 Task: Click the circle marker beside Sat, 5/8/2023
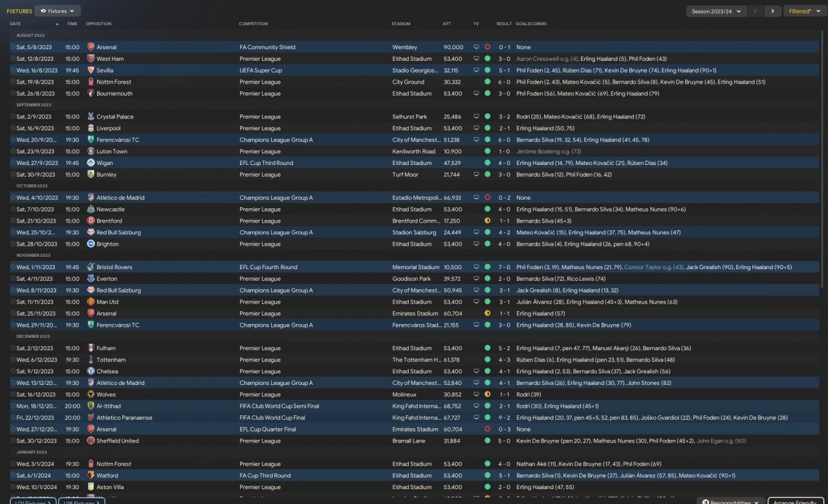(x=13, y=47)
